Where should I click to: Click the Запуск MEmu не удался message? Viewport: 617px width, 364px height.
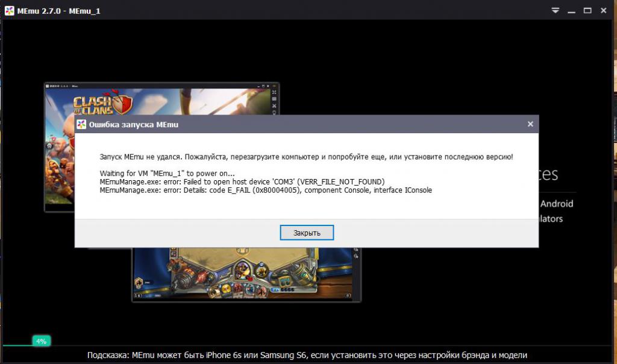pos(306,157)
